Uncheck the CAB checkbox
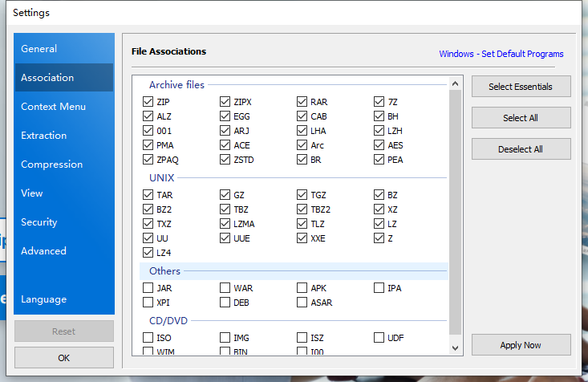 click(x=302, y=116)
